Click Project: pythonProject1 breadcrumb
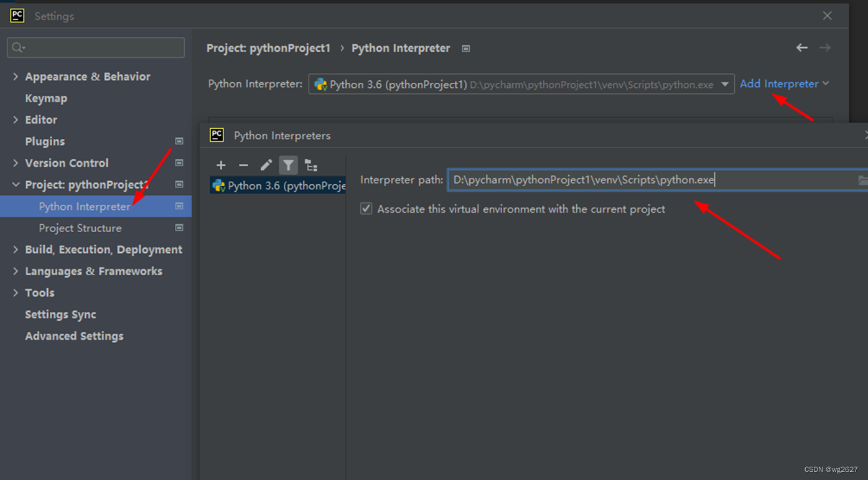This screenshot has width=868, height=480. (268, 48)
